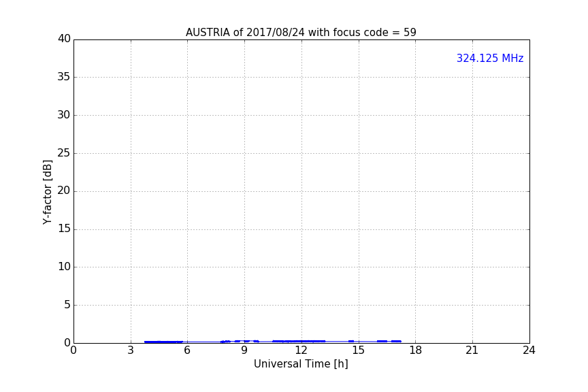Click y-axis tick label 5
588x392 pixels.
pyautogui.click(x=67, y=305)
